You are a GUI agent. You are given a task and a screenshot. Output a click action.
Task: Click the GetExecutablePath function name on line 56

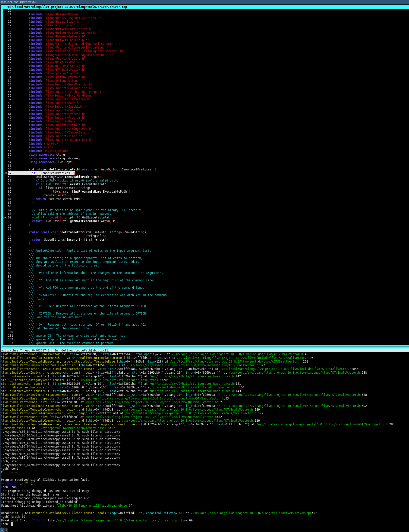[x=64, y=169]
